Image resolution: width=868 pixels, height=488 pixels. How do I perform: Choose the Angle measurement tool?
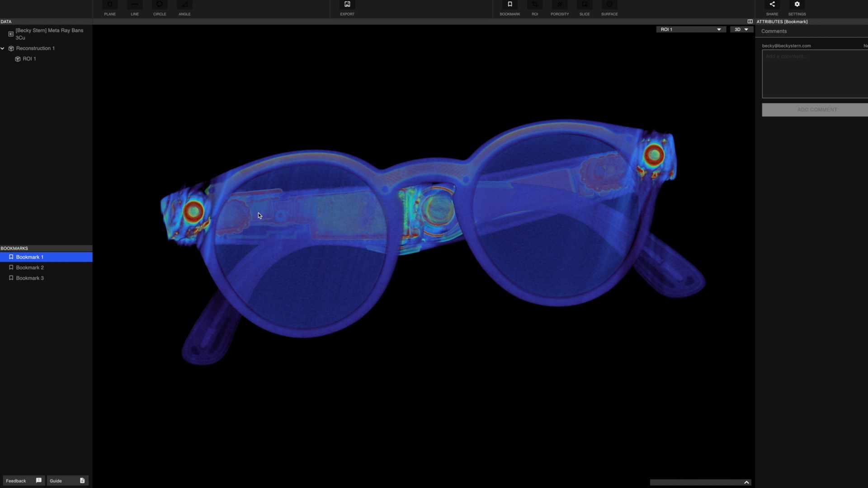pos(184,5)
